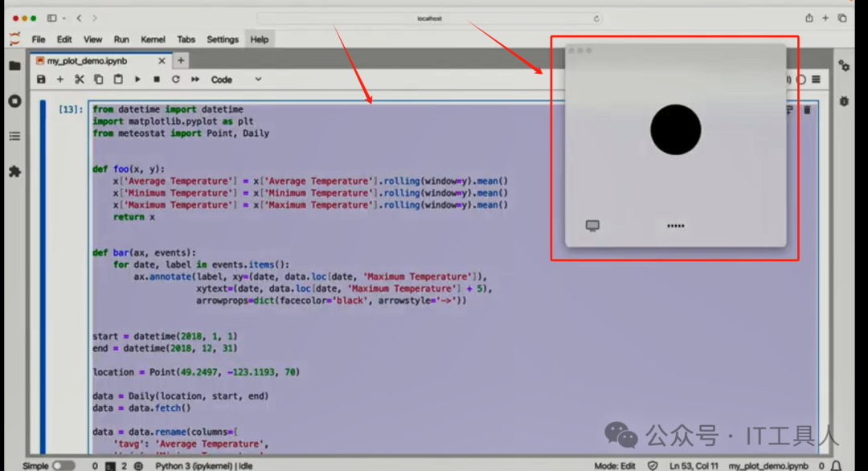Open the file browser folder icon in sidebar
This screenshot has height=471, width=868.
tap(14, 66)
